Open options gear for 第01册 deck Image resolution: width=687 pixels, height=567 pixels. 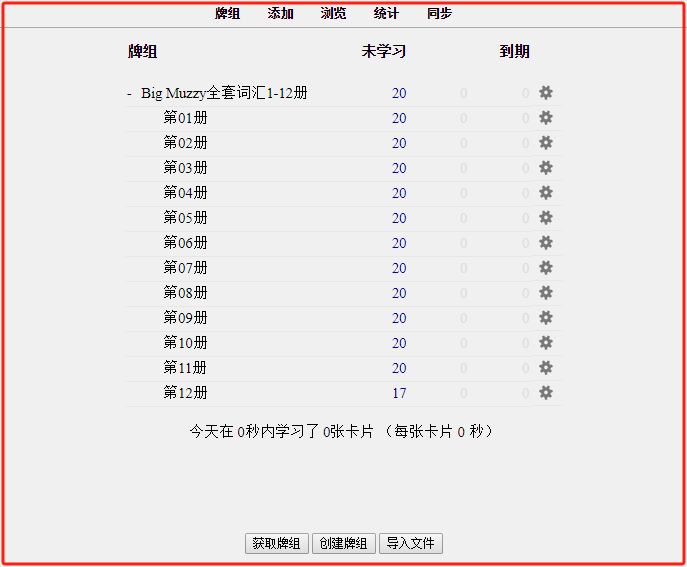point(545,117)
